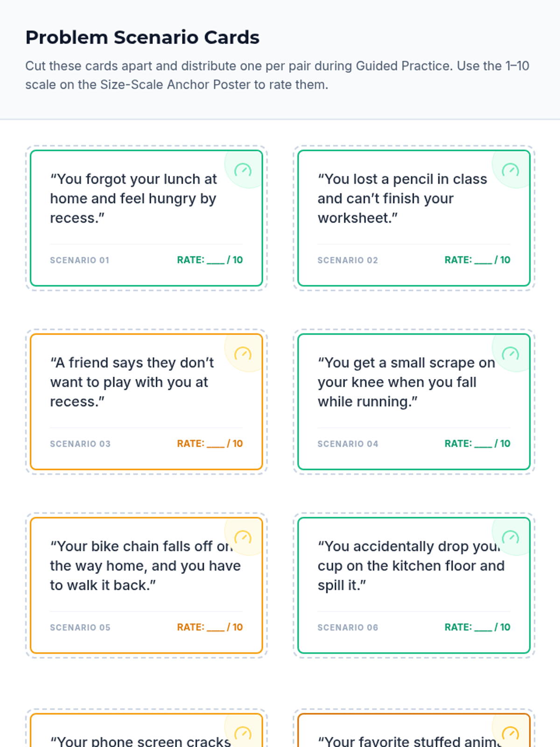The width and height of the screenshot is (560, 747).
Task: Select the bike chain falls off scenario text
Action: (146, 566)
